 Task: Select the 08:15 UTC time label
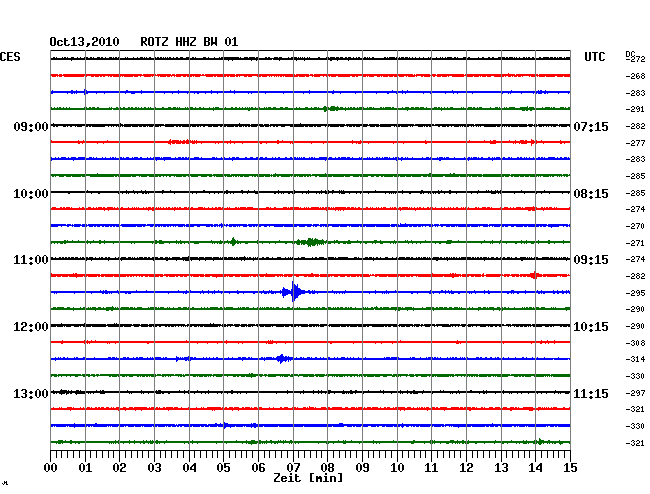(x=591, y=194)
